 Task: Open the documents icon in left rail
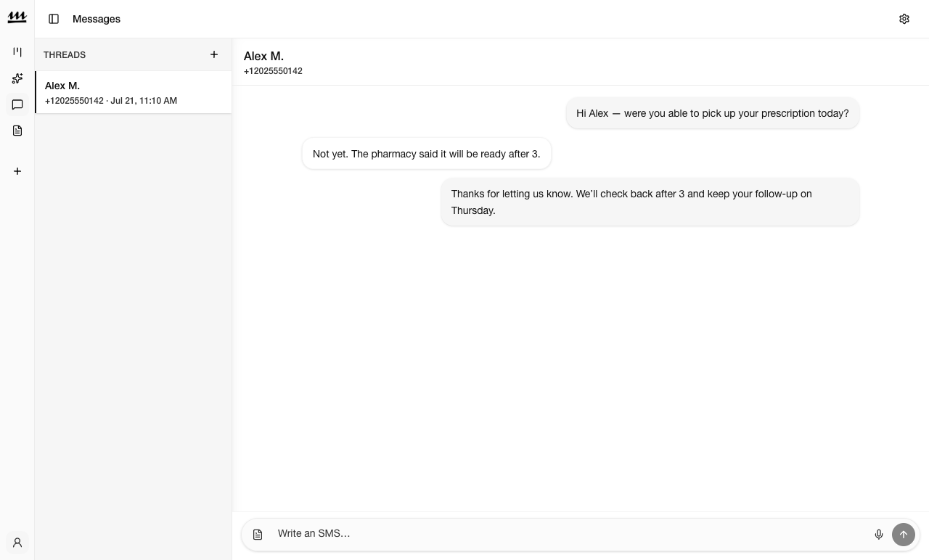[17, 131]
